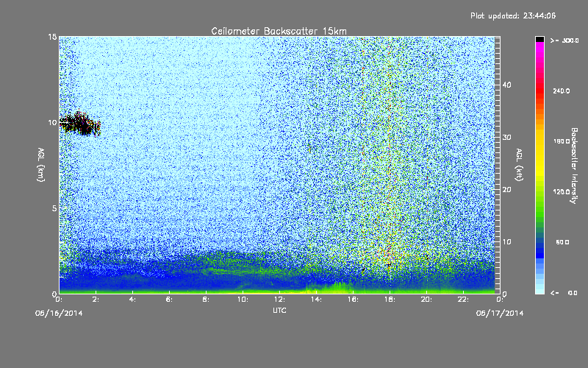Click the 30 kft tick label
588x368 pixels.
tap(506, 137)
